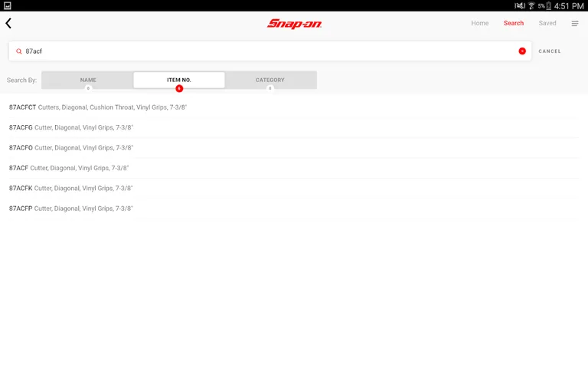
Task: Open result 87ACFK diagonal cutter
Action: click(294, 189)
